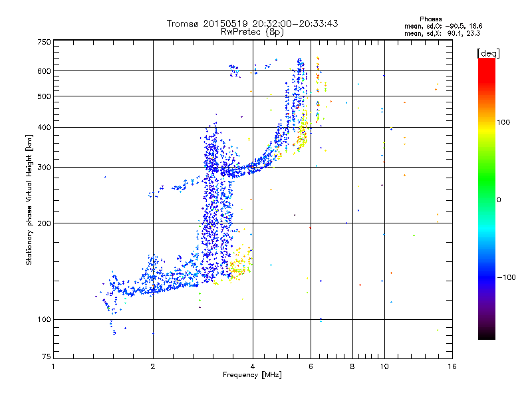Click the x-axis tick label '1'
The height and width of the screenshot is (399, 532).
click(x=53, y=366)
